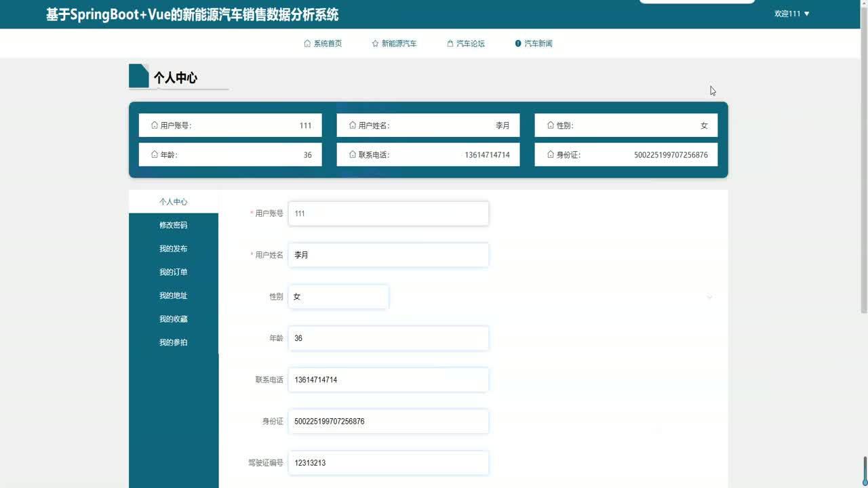
Task: Click the 111 account value in summary card
Action: tap(305, 125)
